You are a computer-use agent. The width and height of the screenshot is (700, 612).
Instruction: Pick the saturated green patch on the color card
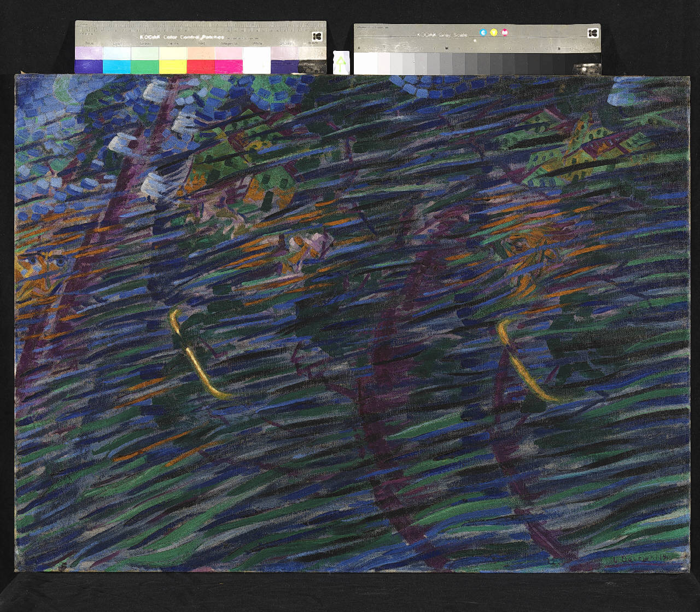[x=144, y=67]
